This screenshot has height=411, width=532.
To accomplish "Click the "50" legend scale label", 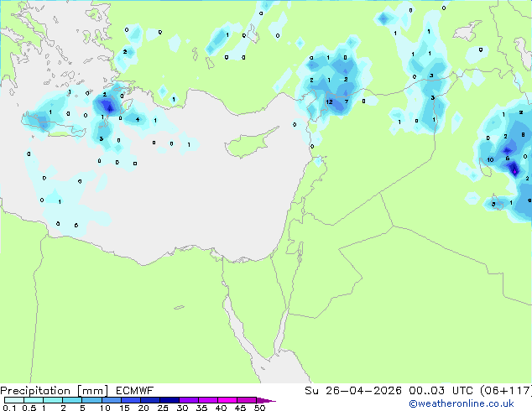I will point(259,408).
